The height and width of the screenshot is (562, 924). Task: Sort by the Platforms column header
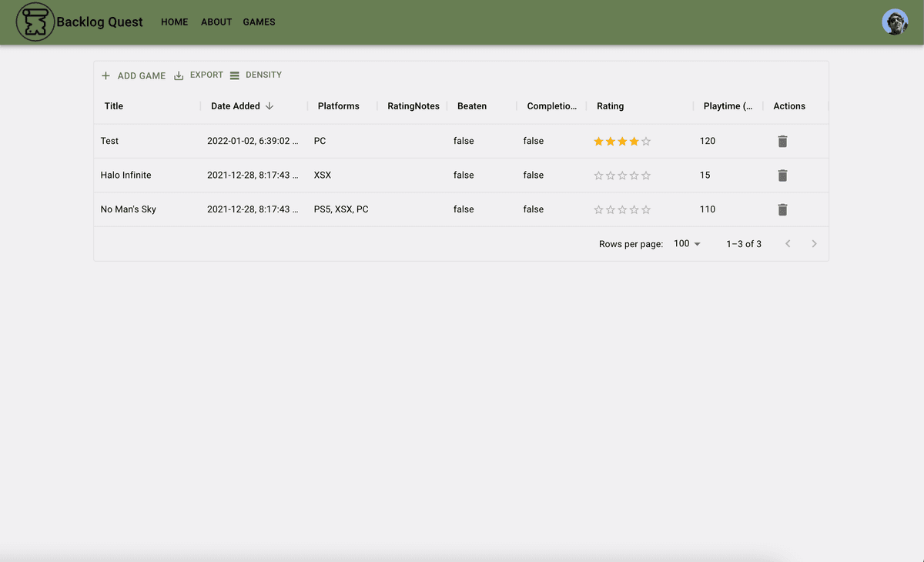[338, 106]
